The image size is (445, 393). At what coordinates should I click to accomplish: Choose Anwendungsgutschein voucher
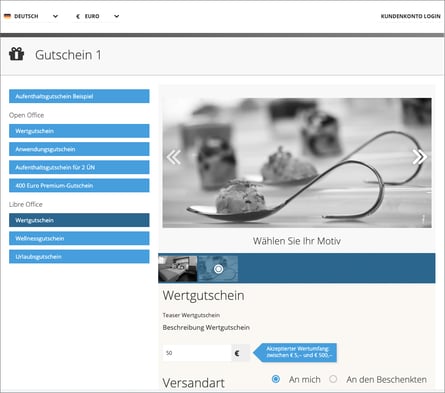click(x=79, y=149)
